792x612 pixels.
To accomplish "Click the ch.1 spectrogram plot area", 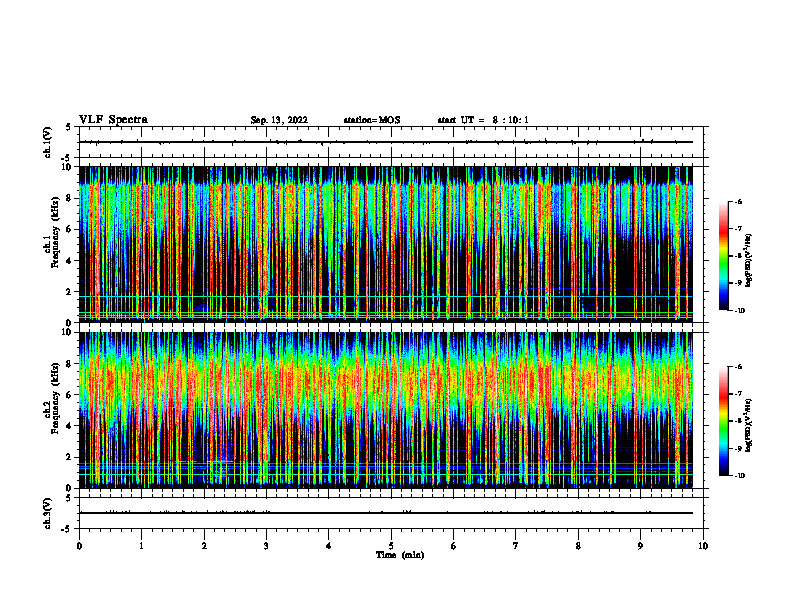I will coord(386,244).
